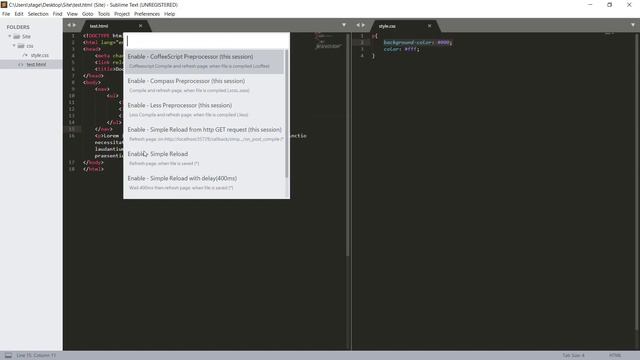This screenshot has height=360, width=640.
Task: Click the left editor minimap
Action: point(328,41)
